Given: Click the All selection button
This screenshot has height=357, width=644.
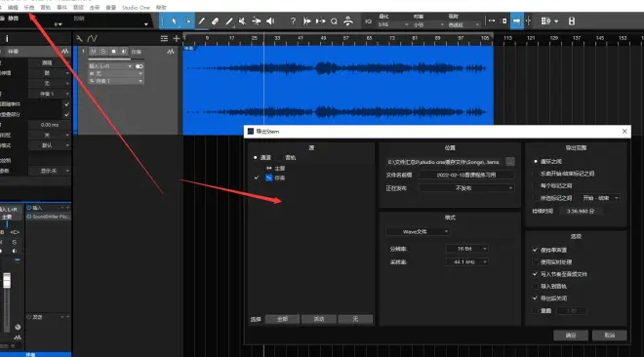Looking at the screenshot, I should click(283, 319).
